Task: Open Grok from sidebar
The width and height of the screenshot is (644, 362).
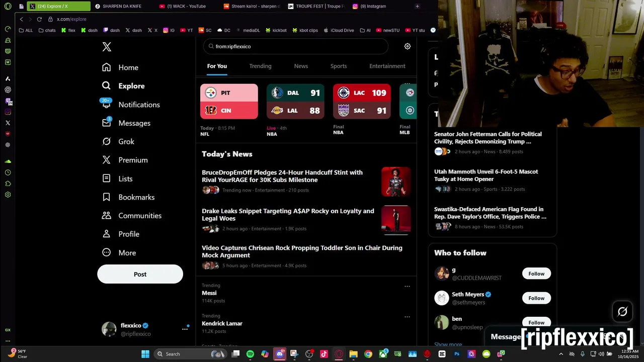Action: coord(118,142)
